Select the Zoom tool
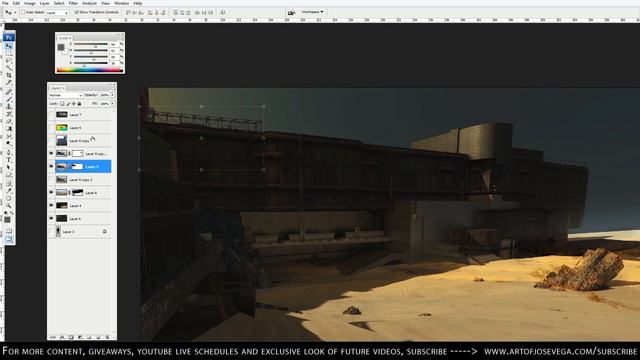Screen dimensions: 640x360 tap(9, 206)
